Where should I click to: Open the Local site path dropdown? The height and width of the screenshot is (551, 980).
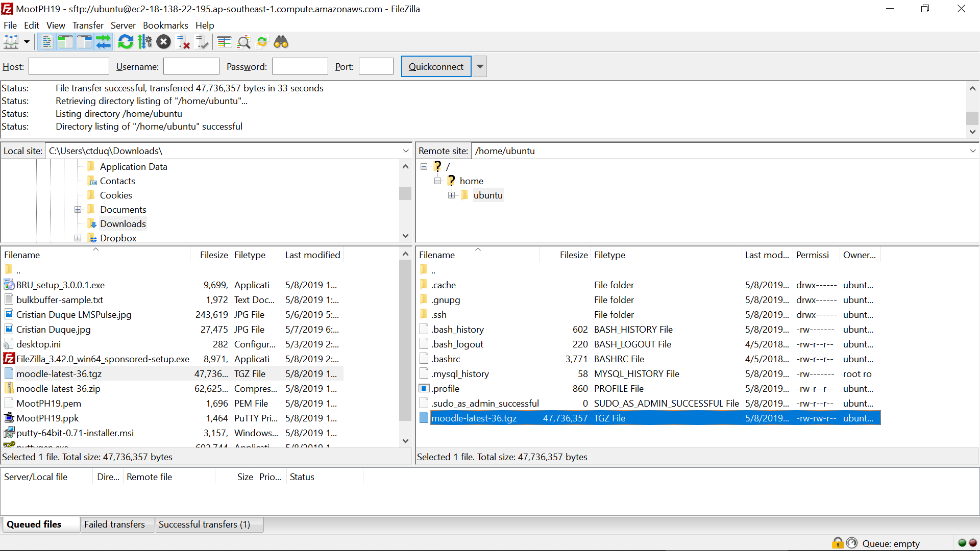[x=406, y=151]
